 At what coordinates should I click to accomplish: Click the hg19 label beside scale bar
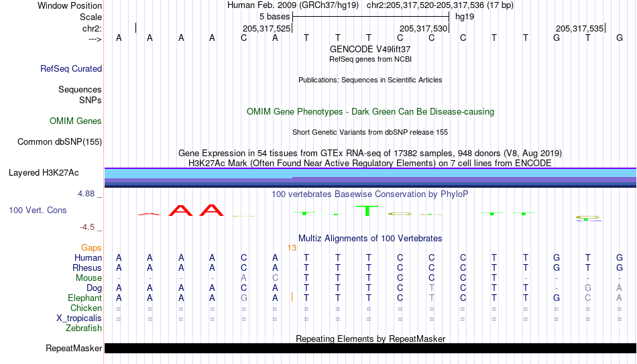click(x=465, y=17)
